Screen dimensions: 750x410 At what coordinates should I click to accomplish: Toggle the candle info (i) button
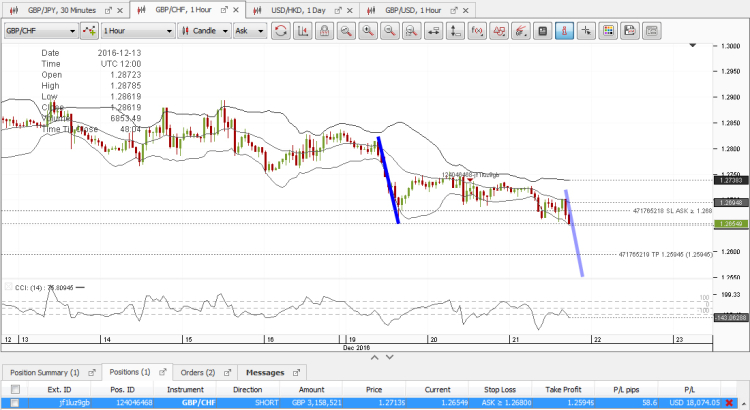point(564,31)
